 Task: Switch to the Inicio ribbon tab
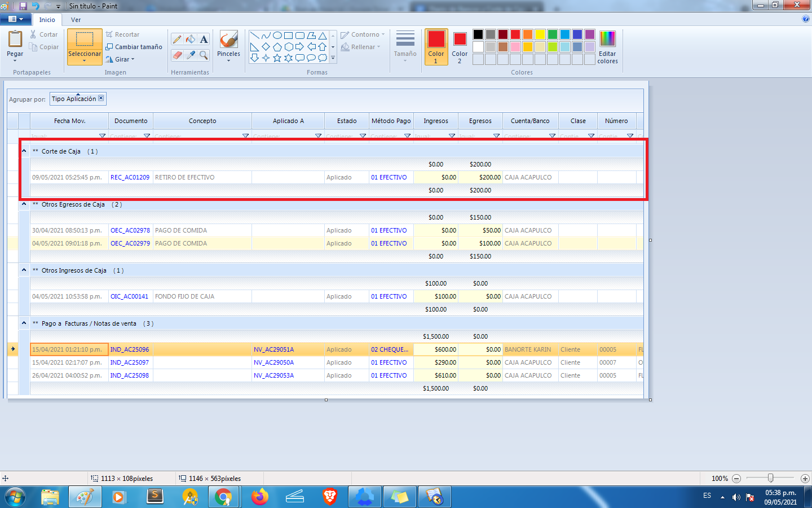[47, 20]
